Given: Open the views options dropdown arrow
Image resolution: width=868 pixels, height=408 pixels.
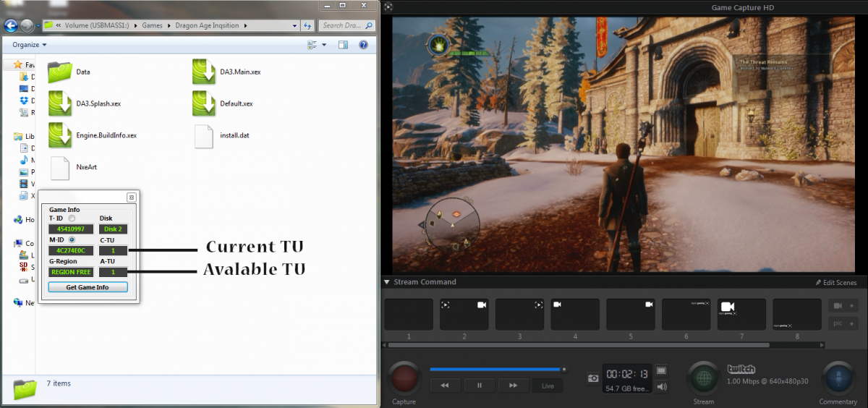Looking at the screenshot, I should point(324,45).
